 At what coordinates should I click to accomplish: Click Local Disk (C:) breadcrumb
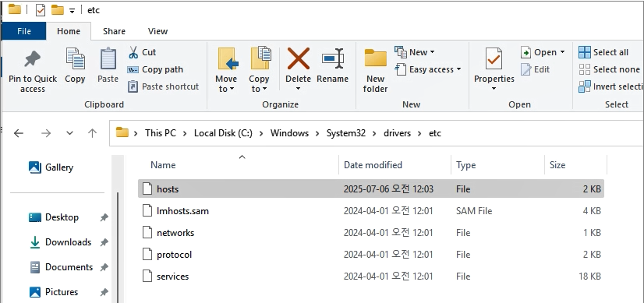pyautogui.click(x=223, y=133)
